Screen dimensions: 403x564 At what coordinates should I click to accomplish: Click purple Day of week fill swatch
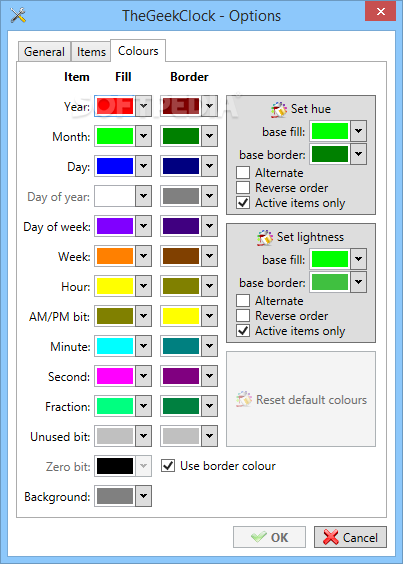tap(115, 226)
